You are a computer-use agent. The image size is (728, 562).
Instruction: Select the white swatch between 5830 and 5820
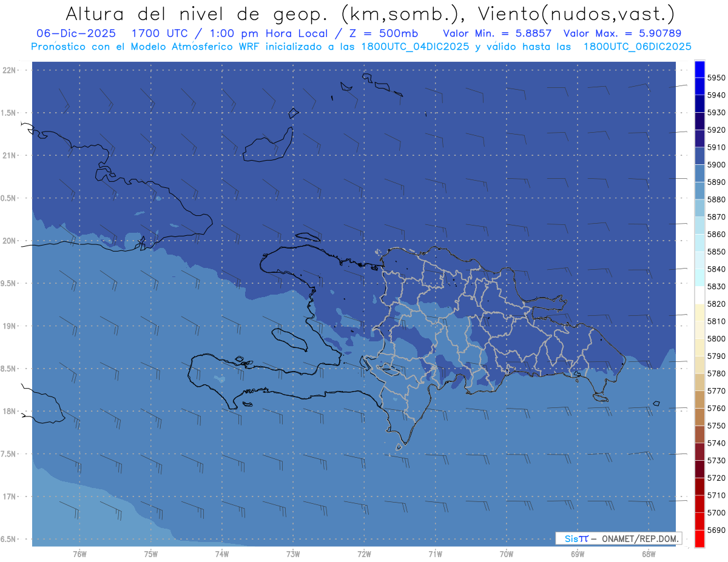pyautogui.click(x=699, y=295)
